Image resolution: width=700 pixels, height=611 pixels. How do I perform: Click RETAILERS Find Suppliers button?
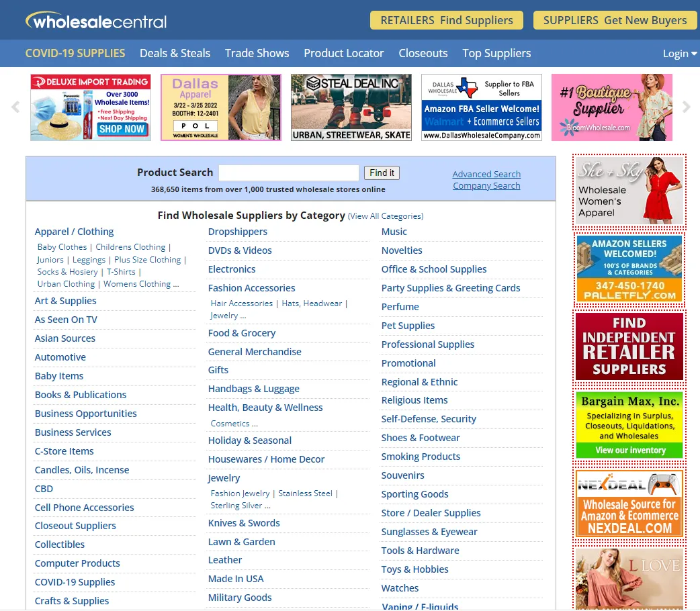tap(447, 20)
